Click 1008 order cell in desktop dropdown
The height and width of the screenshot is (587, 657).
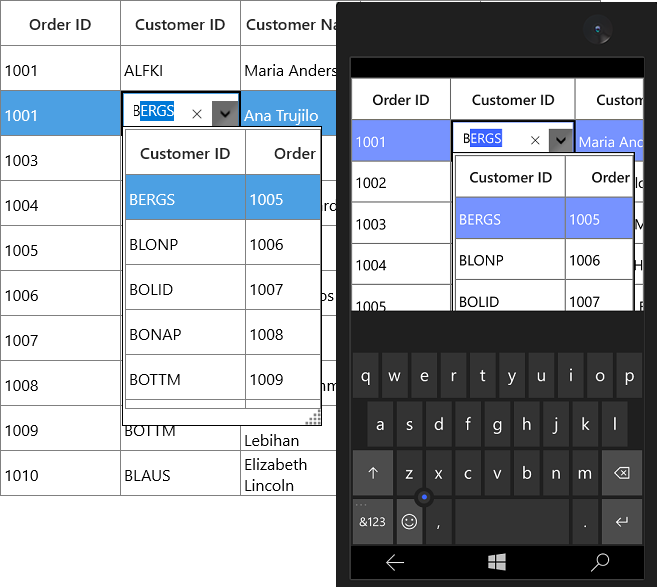pos(283,334)
